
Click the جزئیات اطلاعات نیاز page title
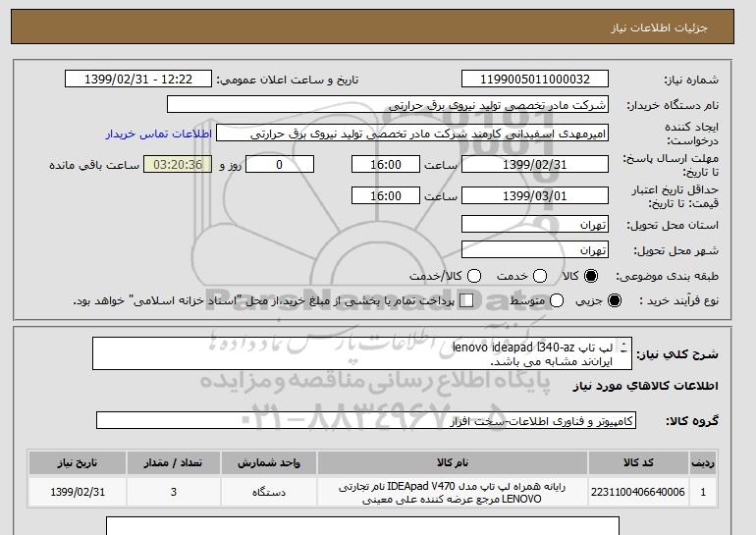click(x=659, y=27)
